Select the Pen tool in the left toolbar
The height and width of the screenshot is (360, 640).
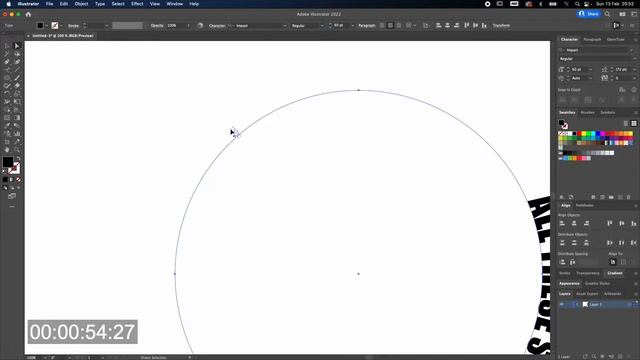click(7, 62)
